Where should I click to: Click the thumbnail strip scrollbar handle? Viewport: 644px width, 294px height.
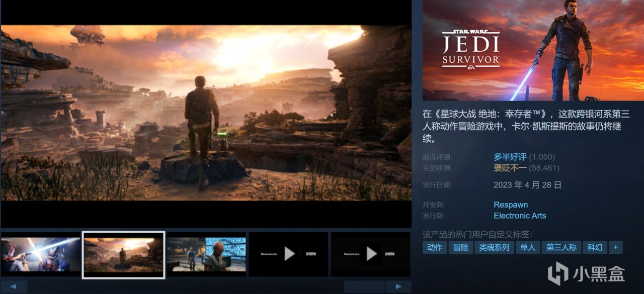click(364, 287)
